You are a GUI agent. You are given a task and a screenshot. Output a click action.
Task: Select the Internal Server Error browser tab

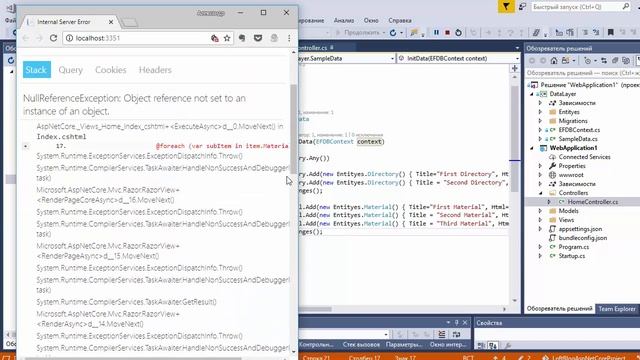point(69,22)
